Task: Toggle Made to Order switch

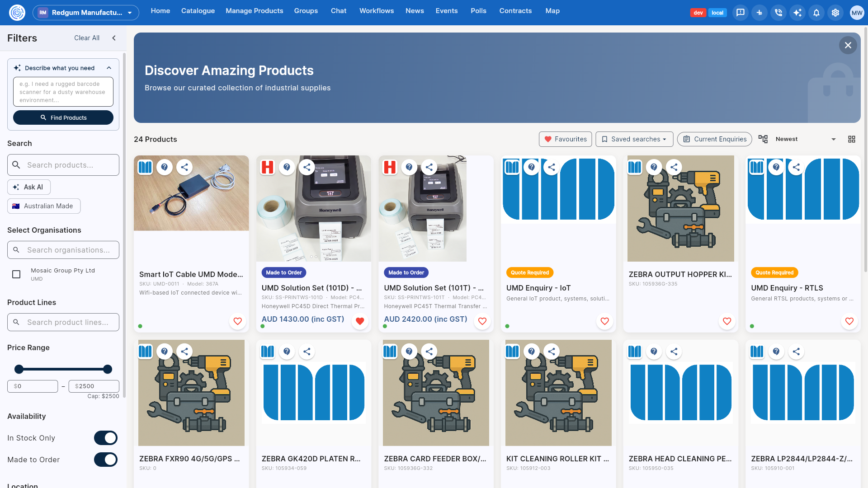Action: 106,460
